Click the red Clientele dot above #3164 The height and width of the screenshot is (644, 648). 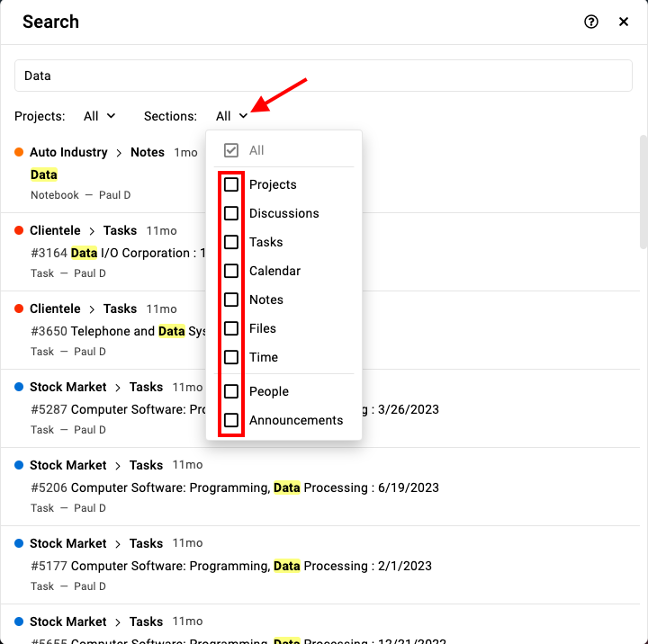(x=19, y=230)
